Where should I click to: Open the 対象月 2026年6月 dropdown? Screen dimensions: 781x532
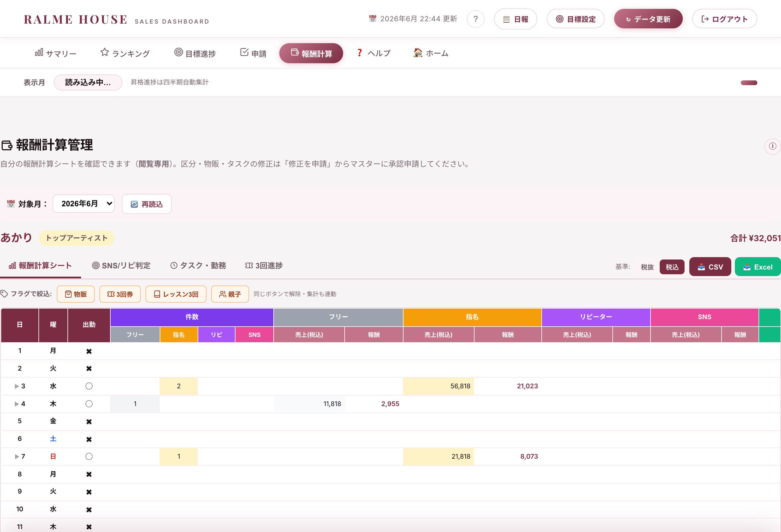click(84, 204)
